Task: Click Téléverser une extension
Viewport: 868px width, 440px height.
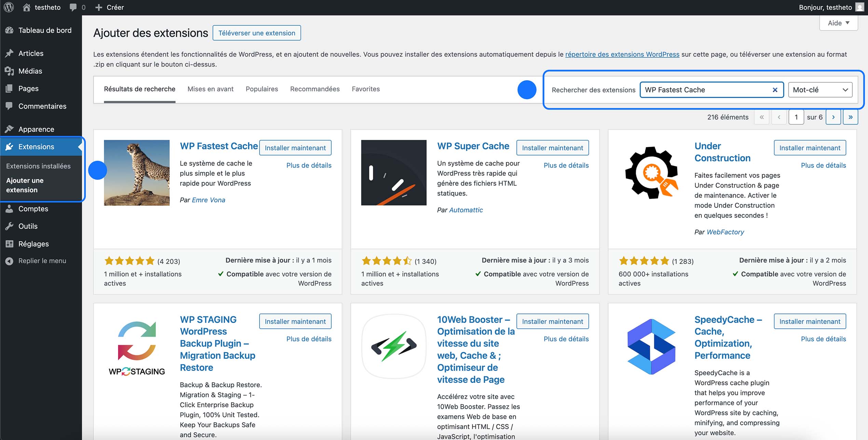Action: tap(257, 33)
